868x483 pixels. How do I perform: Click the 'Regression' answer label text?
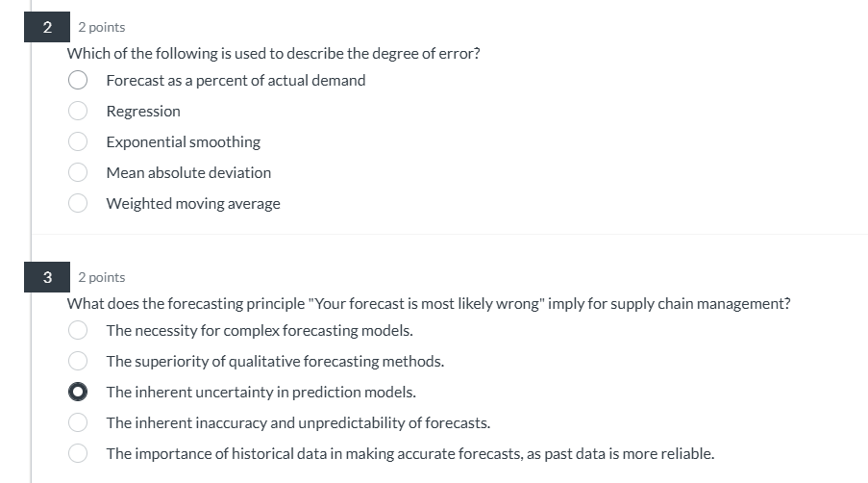tap(143, 112)
